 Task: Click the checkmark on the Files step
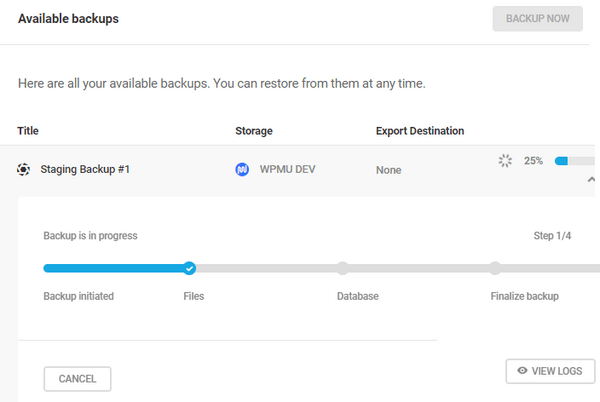[x=189, y=267]
